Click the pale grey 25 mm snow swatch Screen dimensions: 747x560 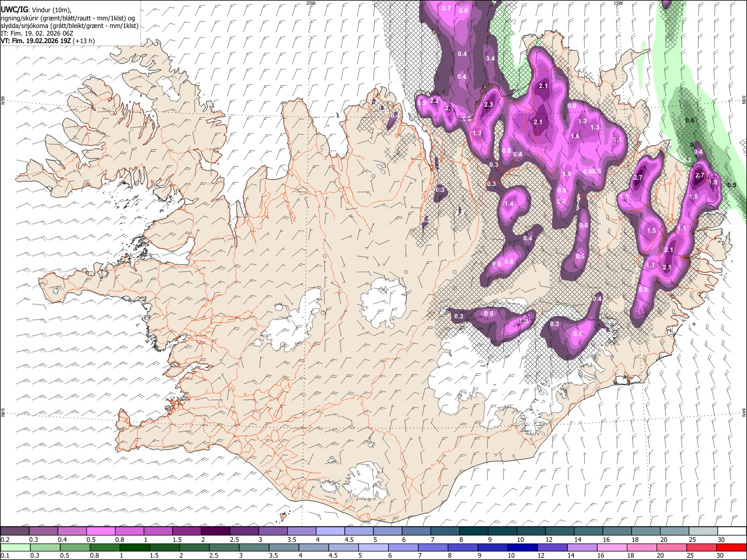(703, 531)
